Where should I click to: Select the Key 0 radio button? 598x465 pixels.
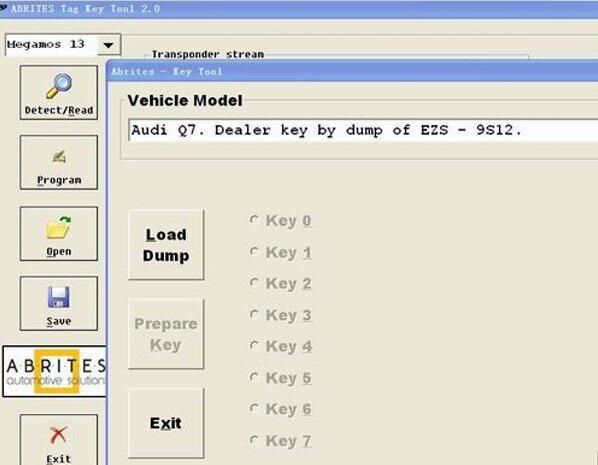coord(254,220)
